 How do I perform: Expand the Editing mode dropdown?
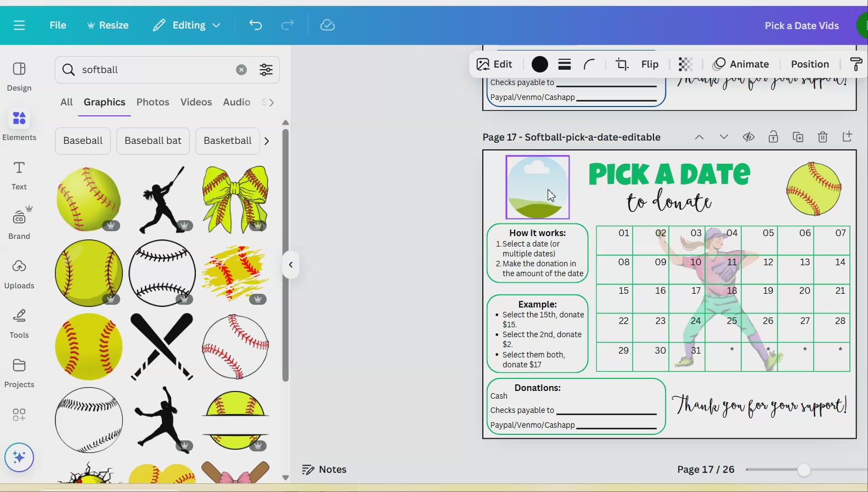pos(187,25)
